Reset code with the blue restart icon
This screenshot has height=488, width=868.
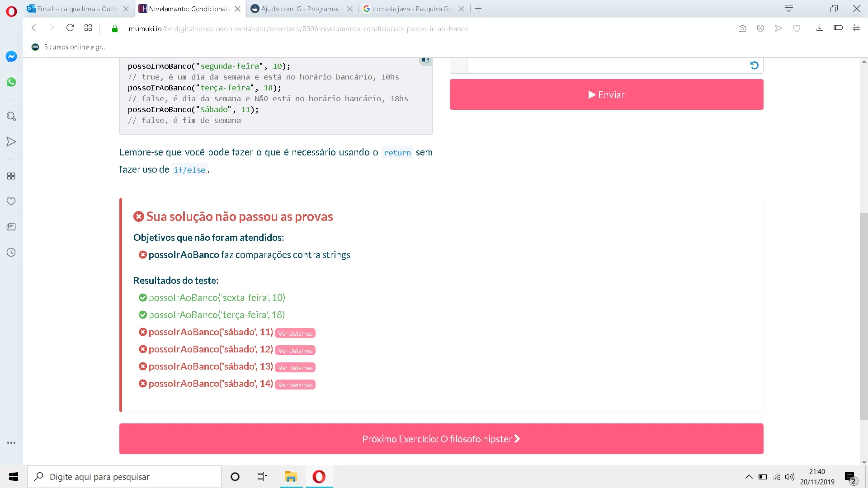click(754, 66)
